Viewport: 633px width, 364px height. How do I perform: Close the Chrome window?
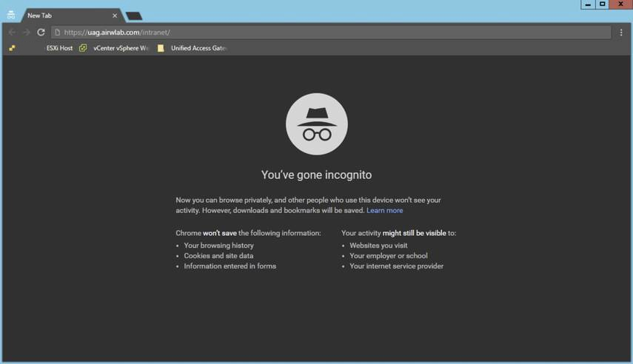coord(620,4)
